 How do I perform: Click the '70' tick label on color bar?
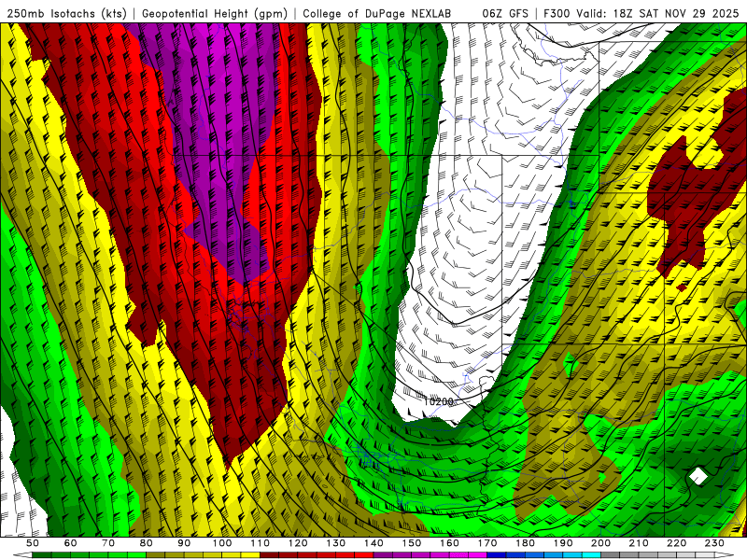coord(108,543)
